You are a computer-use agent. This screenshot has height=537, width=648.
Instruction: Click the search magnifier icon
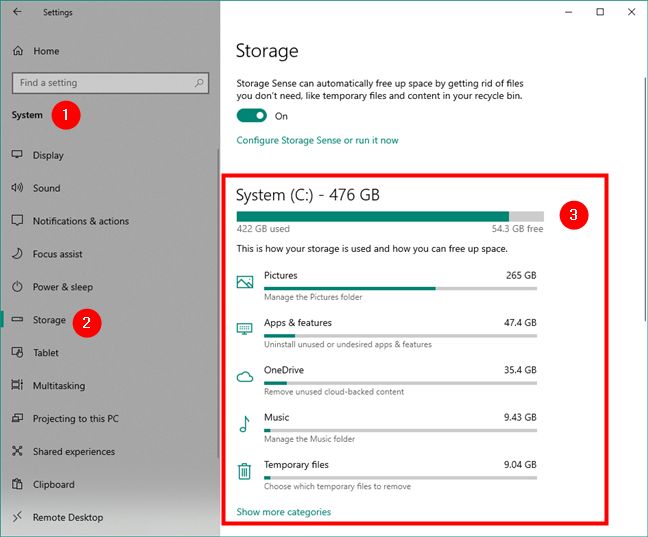(199, 83)
